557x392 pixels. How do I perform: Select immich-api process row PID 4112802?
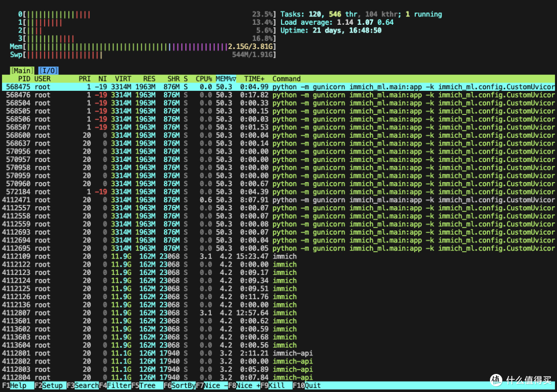tap(278, 361)
